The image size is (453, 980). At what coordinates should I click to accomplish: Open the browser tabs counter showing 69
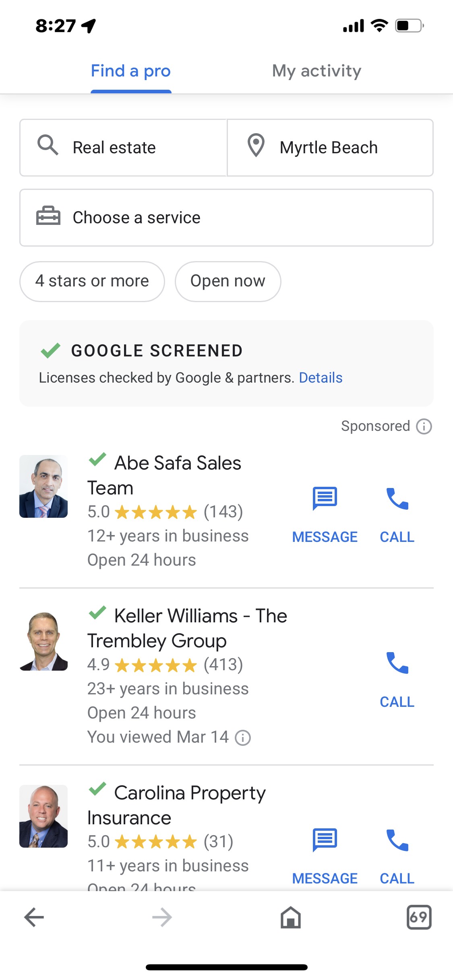[419, 918]
